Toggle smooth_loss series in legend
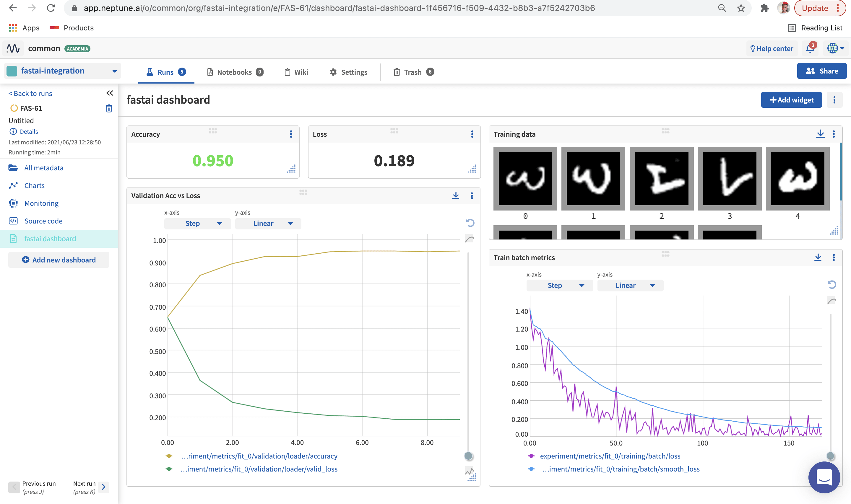The image size is (851, 504). coord(613,469)
